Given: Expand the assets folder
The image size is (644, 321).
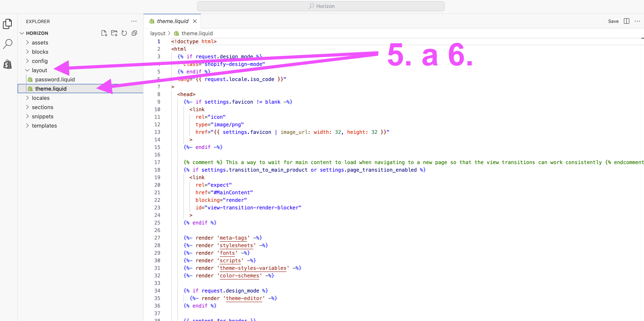Looking at the screenshot, I should pos(40,42).
